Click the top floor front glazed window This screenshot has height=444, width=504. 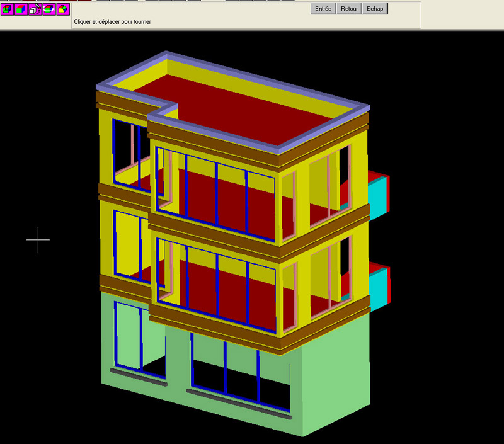pos(216,195)
